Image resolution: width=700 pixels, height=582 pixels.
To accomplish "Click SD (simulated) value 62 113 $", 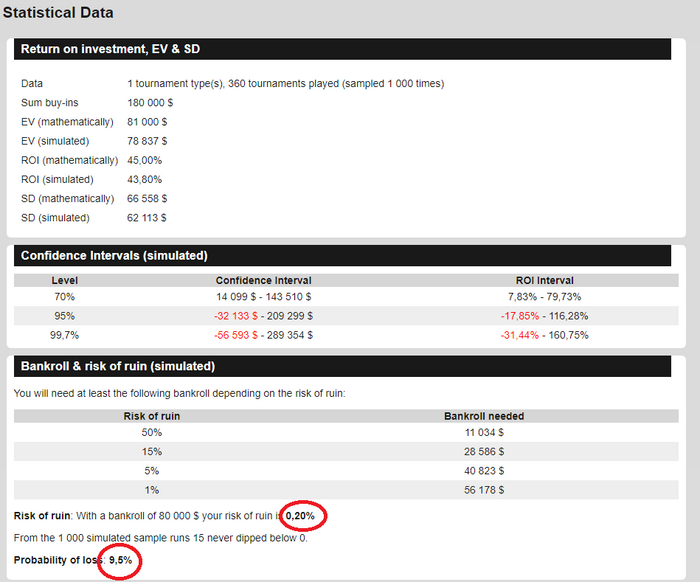I will (147, 218).
